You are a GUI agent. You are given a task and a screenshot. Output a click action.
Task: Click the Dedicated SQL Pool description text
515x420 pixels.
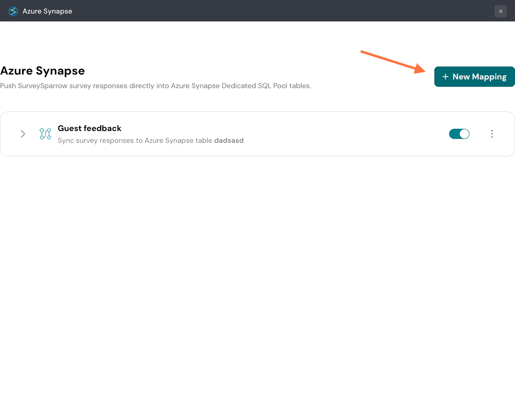point(254,86)
